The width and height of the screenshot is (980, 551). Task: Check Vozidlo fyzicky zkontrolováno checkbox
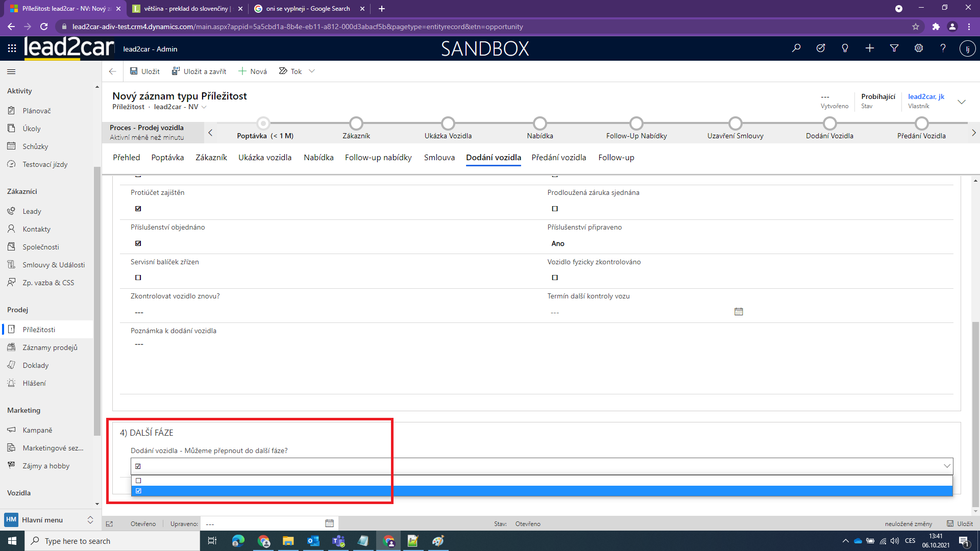(x=555, y=278)
